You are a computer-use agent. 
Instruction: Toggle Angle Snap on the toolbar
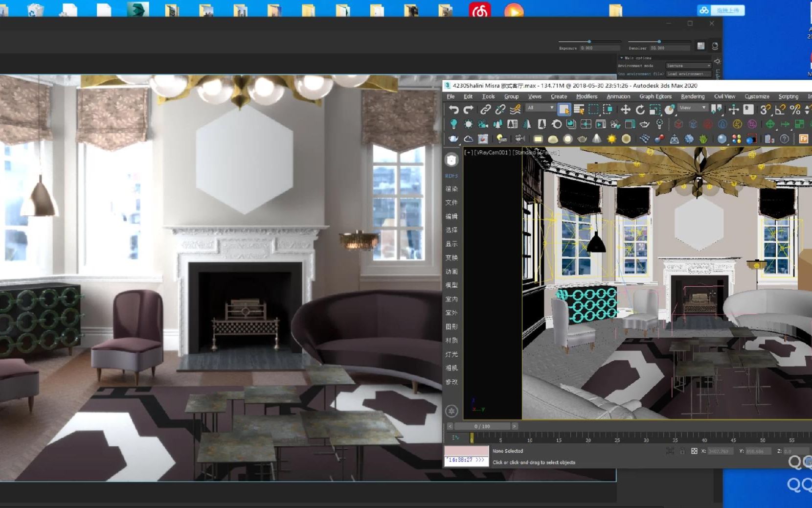pos(780,109)
